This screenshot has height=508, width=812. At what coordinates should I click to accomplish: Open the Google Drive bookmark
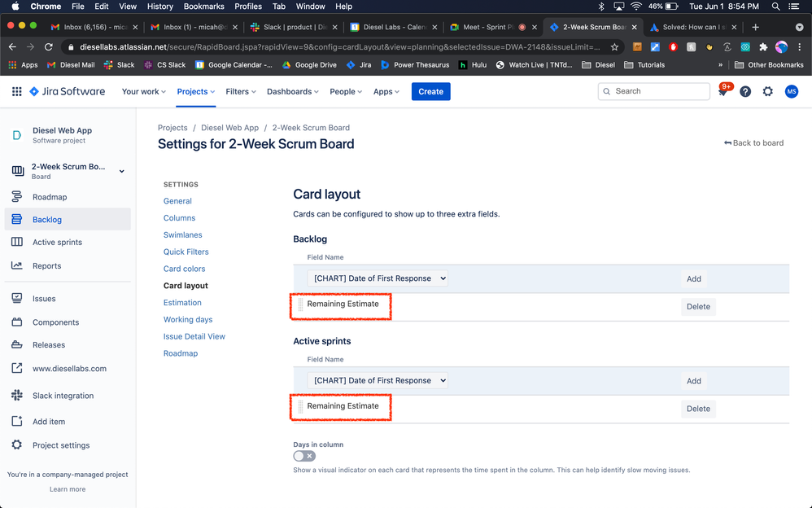[309, 65]
